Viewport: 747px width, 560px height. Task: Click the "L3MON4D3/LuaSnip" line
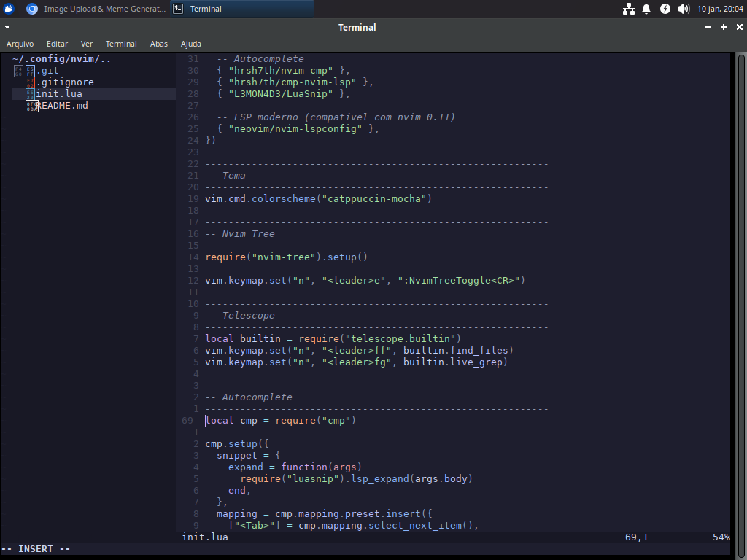pos(283,94)
